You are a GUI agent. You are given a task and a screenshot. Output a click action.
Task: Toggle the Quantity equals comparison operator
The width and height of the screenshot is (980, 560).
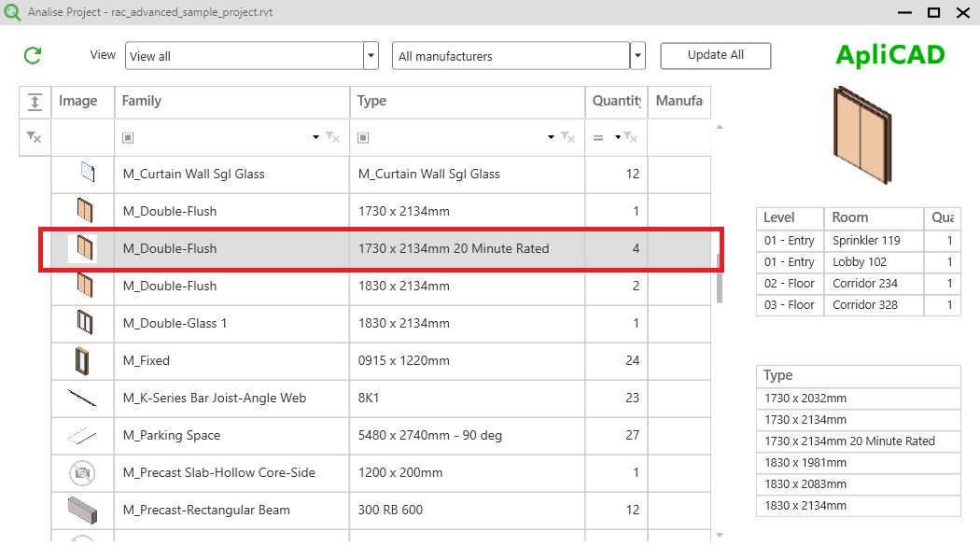[x=598, y=137]
